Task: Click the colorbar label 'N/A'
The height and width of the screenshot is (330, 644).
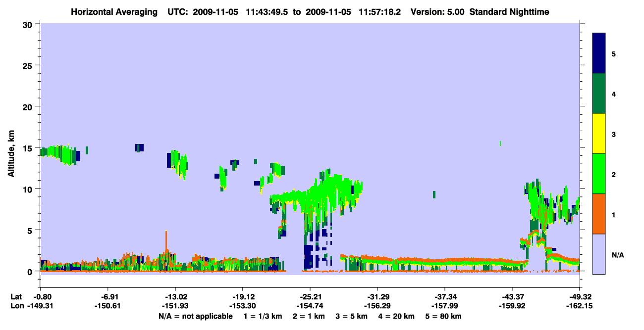Action: (x=618, y=255)
